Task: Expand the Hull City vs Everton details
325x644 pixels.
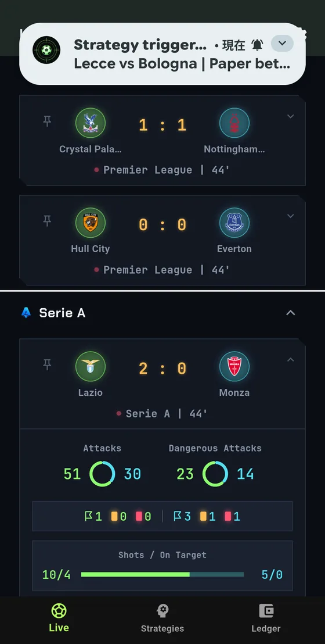Action: click(x=291, y=216)
